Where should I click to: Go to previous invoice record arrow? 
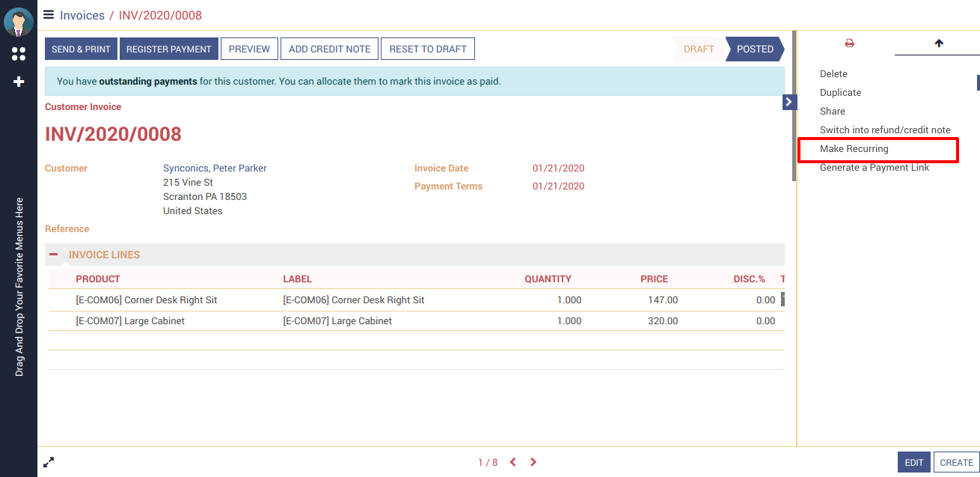tap(513, 462)
